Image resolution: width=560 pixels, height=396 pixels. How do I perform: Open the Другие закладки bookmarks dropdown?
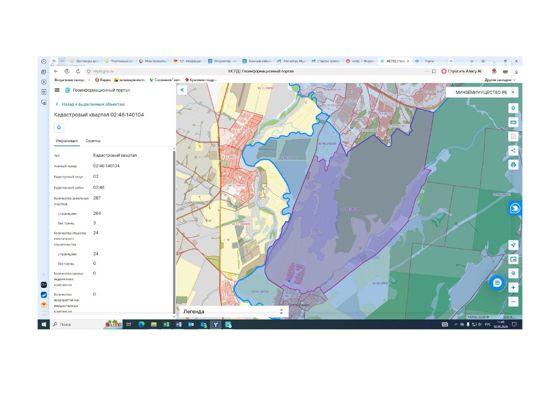[500, 80]
